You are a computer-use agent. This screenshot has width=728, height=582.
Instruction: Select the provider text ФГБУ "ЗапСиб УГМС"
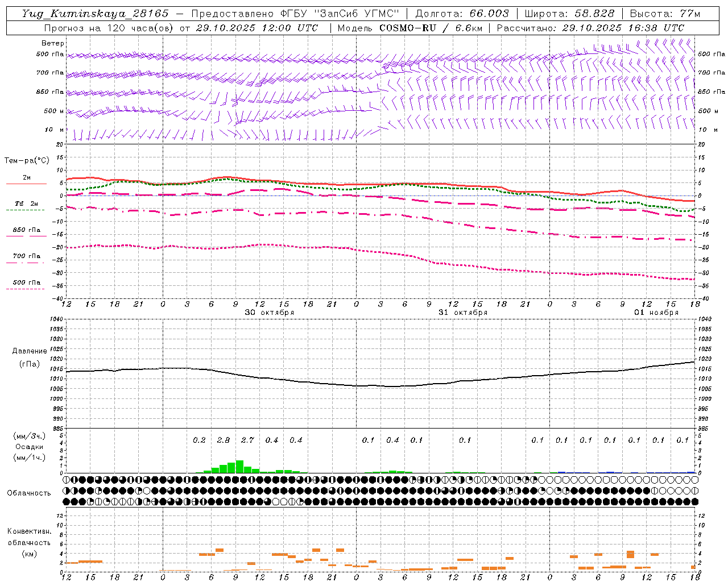[x=340, y=14]
